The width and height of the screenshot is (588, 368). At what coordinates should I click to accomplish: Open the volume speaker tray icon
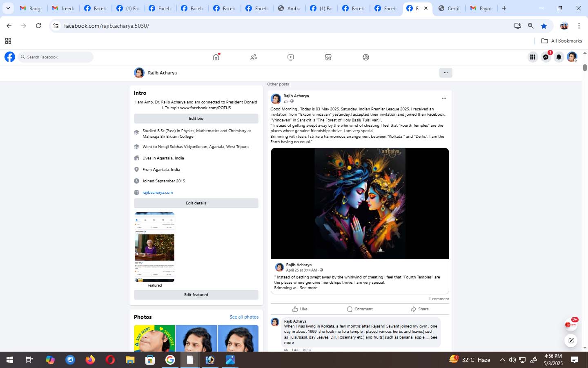tap(512, 360)
